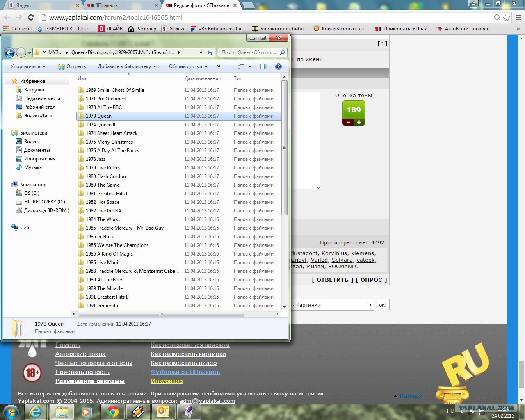Click the ОПРОС poll link

point(371,280)
